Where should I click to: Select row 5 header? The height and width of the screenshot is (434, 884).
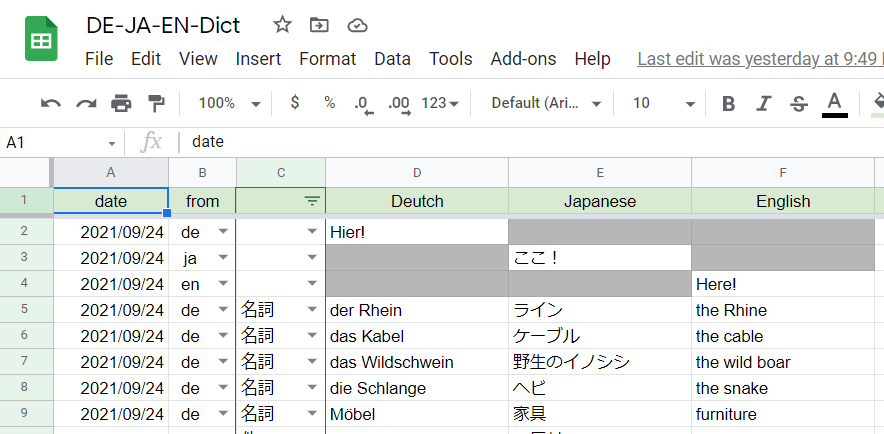point(26,309)
